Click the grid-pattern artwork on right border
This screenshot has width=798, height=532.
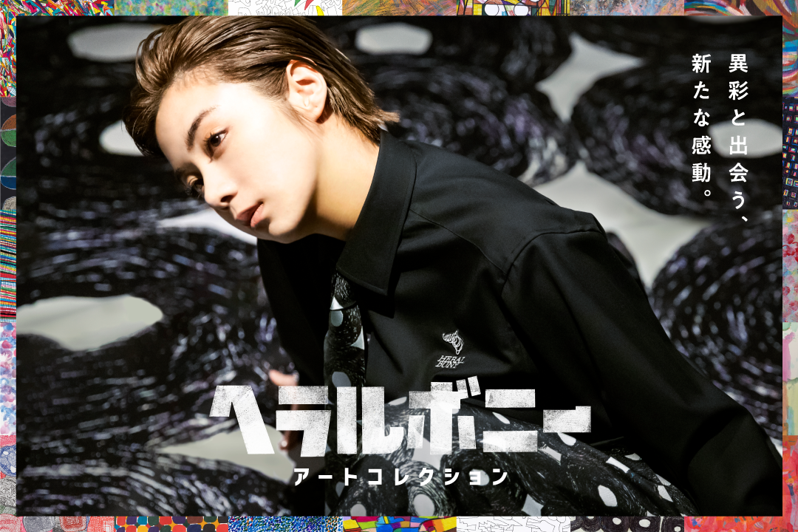click(x=791, y=153)
